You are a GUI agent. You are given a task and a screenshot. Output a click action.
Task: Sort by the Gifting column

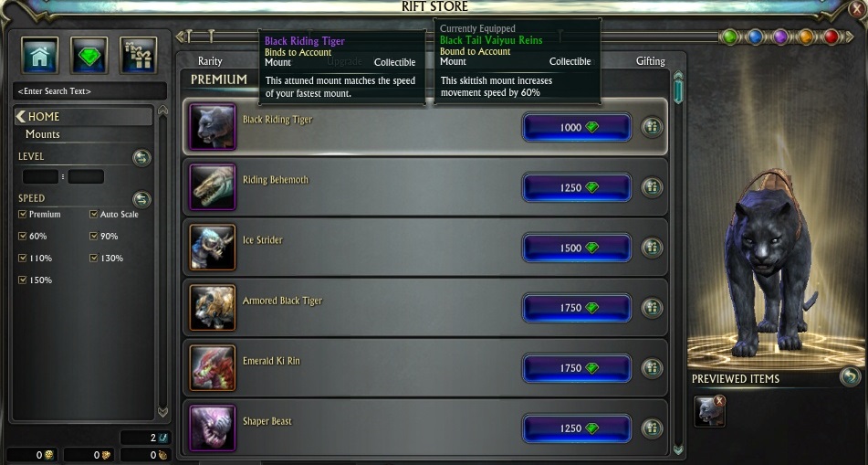tap(651, 61)
